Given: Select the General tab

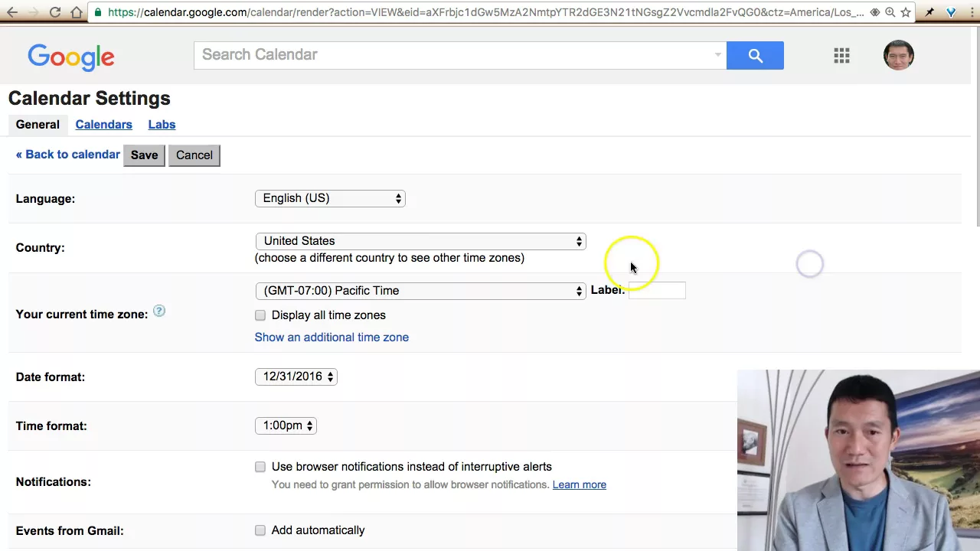Looking at the screenshot, I should pyautogui.click(x=38, y=124).
